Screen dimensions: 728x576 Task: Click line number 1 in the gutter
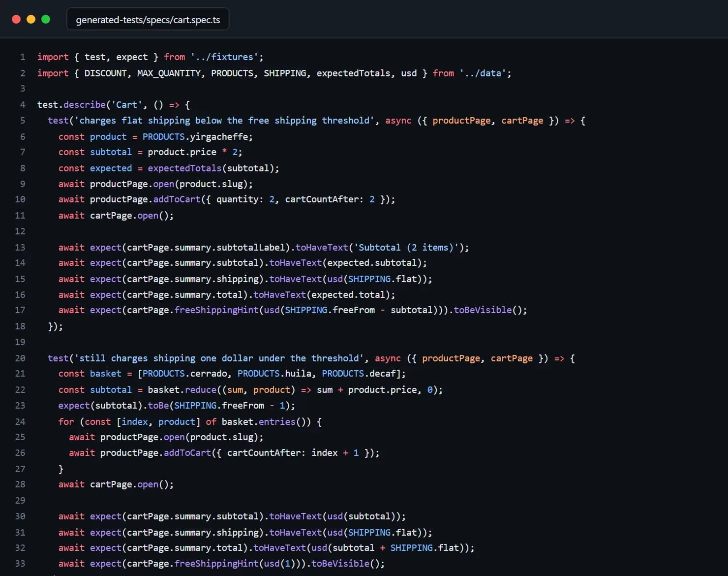[x=23, y=57]
